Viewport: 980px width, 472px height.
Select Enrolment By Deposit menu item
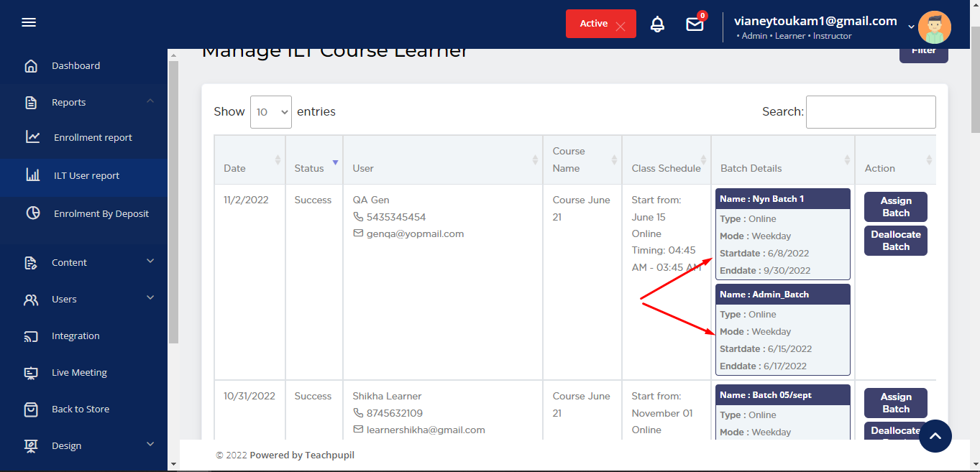tap(101, 214)
